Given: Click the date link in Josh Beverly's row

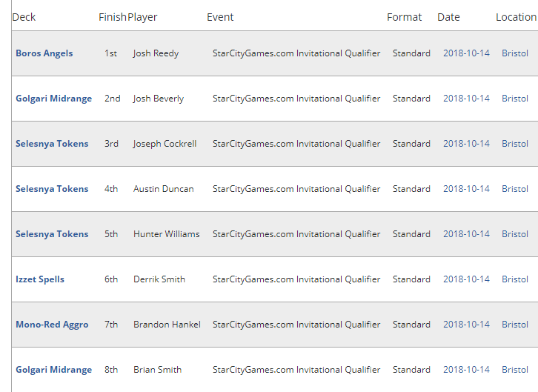Looking at the screenshot, I should [466, 99].
